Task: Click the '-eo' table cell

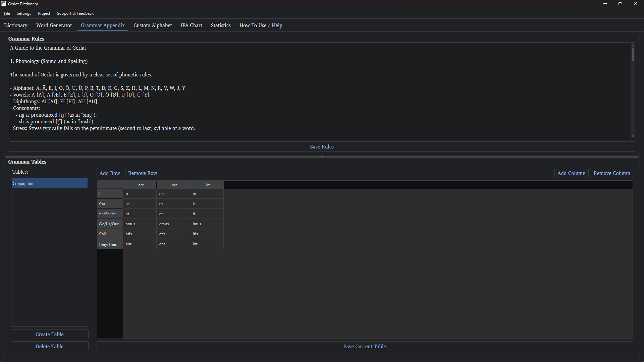Action: coord(173,194)
